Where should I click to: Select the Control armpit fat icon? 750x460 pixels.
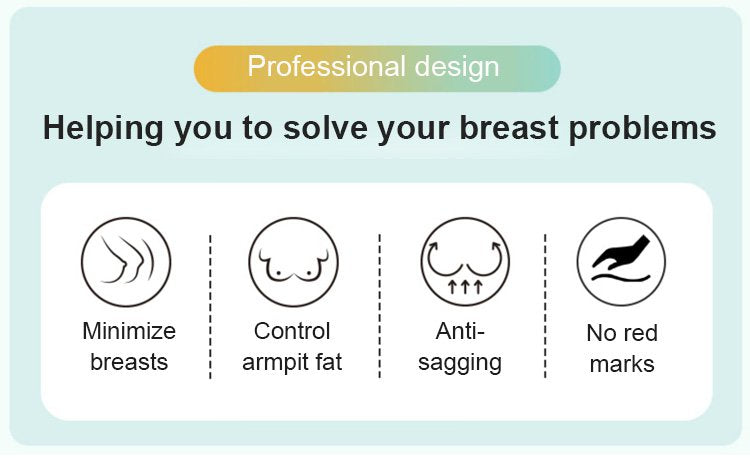pyautogui.click(x=294, y=262)
